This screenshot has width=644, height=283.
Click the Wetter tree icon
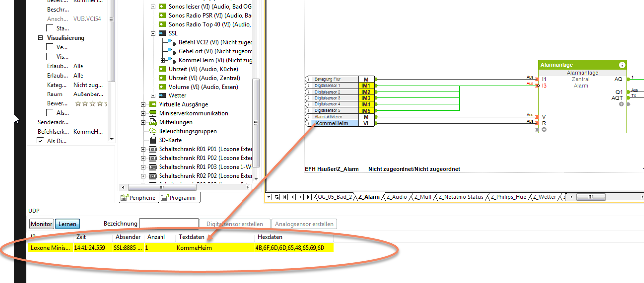point(162,96)
